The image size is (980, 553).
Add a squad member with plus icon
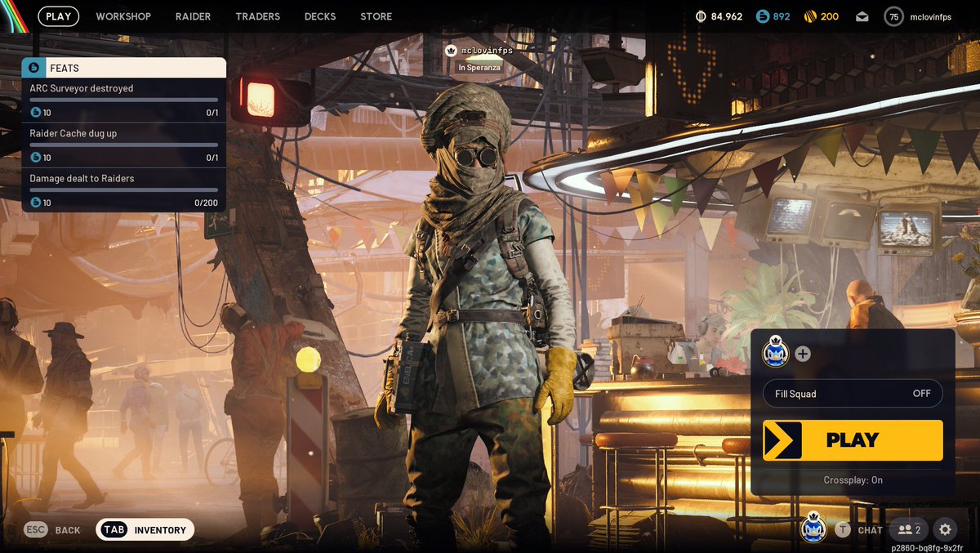[x=803, y=354]
